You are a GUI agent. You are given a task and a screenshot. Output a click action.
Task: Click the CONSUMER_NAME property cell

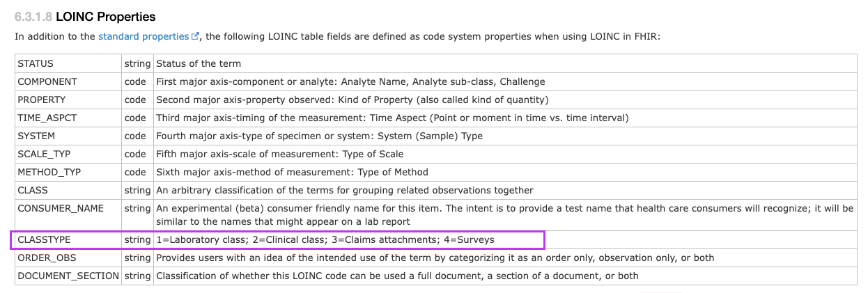coord(68,215)
